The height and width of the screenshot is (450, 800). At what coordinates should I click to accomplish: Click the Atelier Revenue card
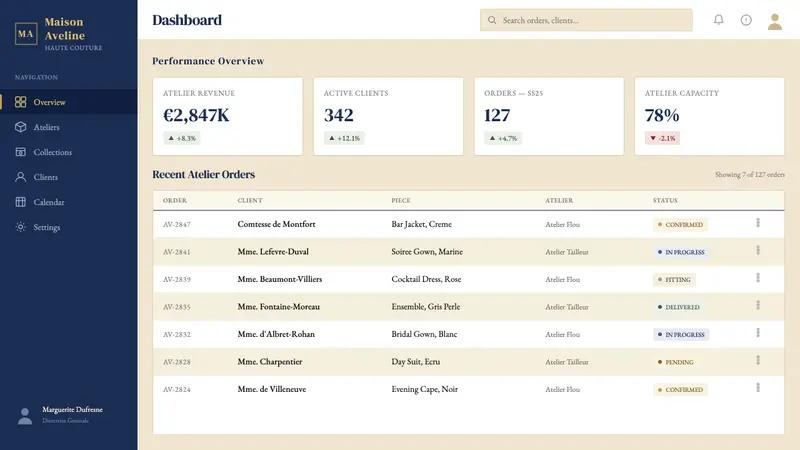coord(228,116)
